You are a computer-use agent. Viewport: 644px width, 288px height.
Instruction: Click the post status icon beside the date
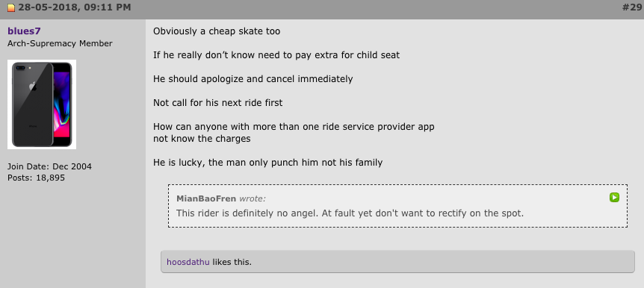11,7
